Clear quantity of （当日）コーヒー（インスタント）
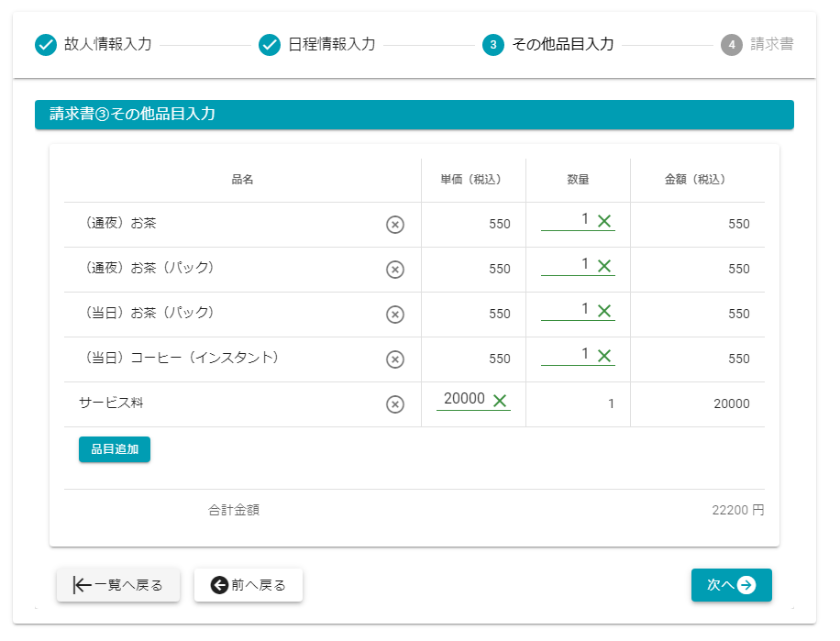This screenshot has height=641, width=840. click(604, 355)
